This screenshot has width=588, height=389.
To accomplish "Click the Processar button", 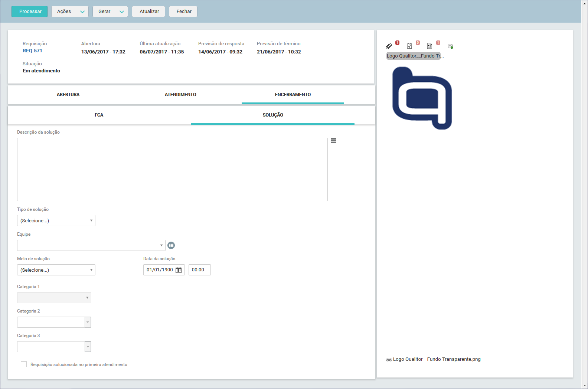I will pos(29,12).
